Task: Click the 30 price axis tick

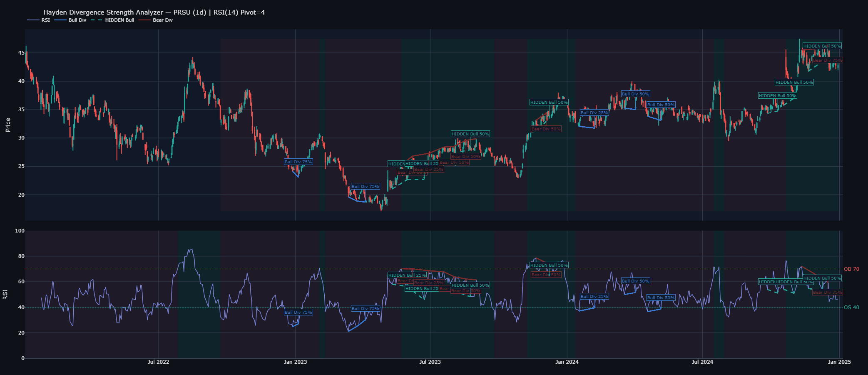Action: 21,138
